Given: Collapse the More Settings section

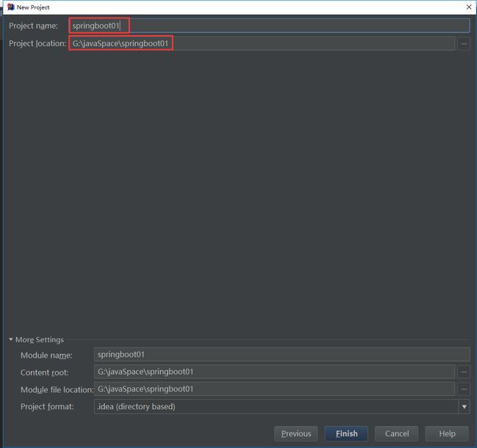Looking at the screenshot, I should tap(11, 339).
